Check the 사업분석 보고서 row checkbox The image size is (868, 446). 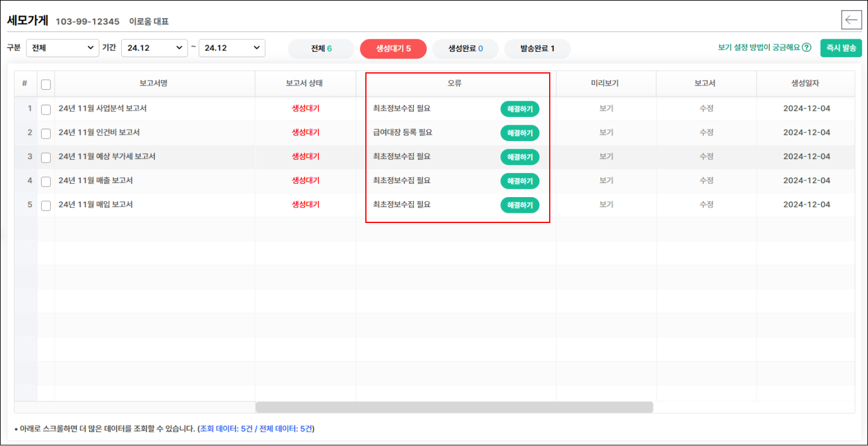(46, 110)
